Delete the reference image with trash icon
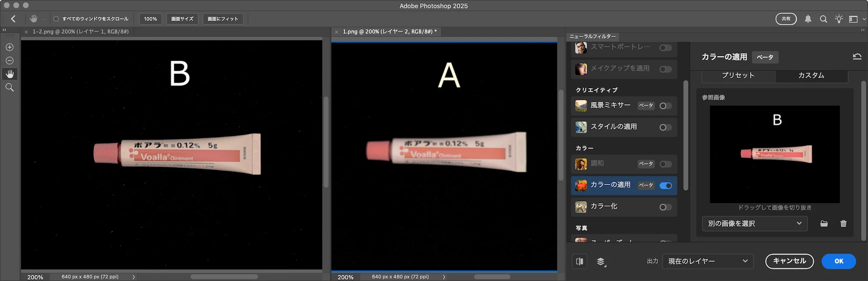Screen dimensions: 868x281 [844, 224]
